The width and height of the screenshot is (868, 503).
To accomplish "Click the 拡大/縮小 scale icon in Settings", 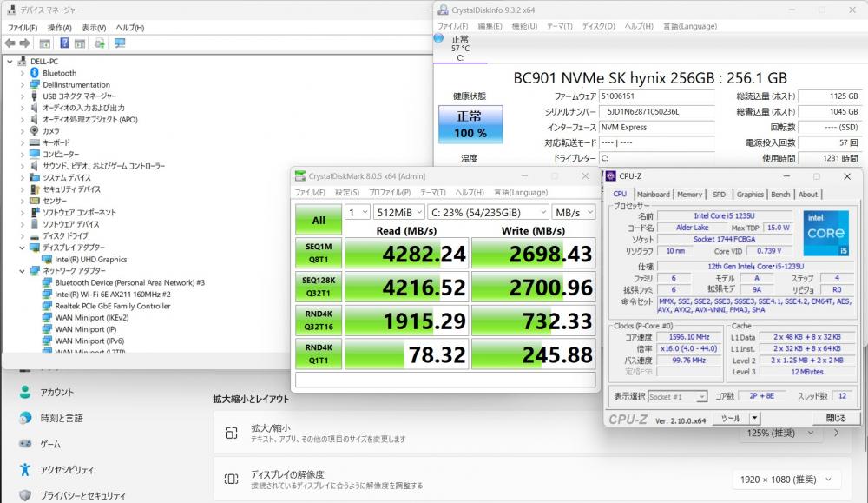I will coord(232,434).
